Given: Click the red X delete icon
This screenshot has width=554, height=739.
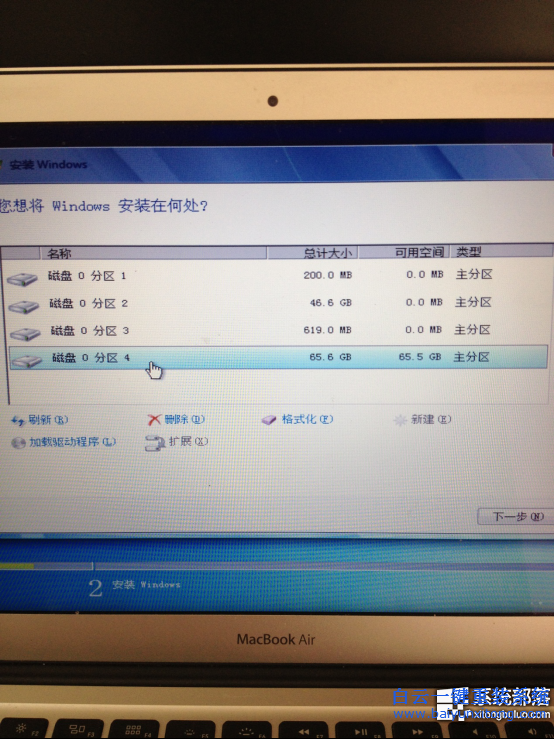Looking at the screenshot, I should (154, 419).
